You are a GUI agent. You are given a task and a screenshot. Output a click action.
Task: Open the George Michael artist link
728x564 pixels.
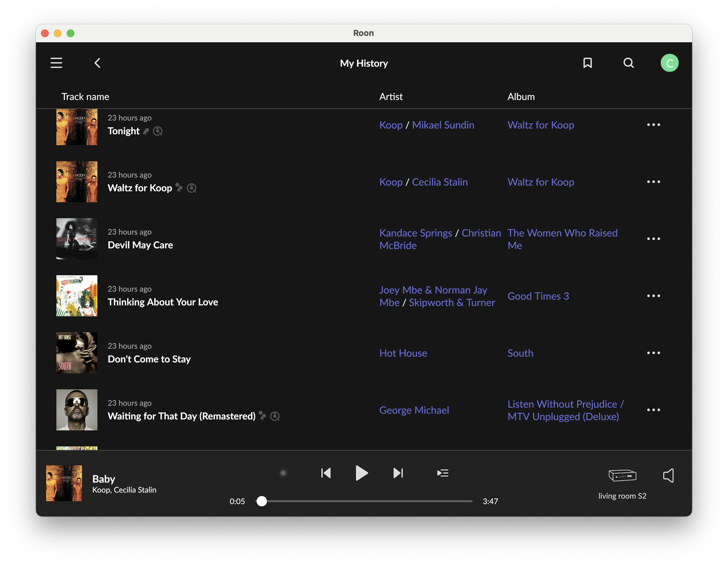click(414, 410)
